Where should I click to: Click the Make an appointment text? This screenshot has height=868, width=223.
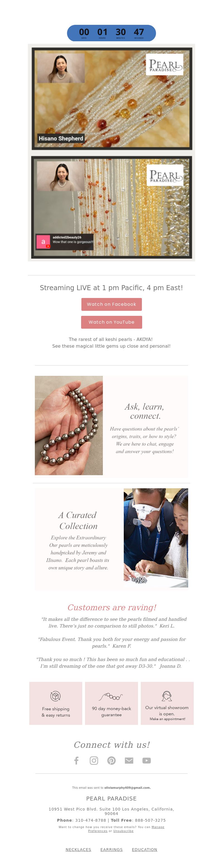tap(168, 719)
